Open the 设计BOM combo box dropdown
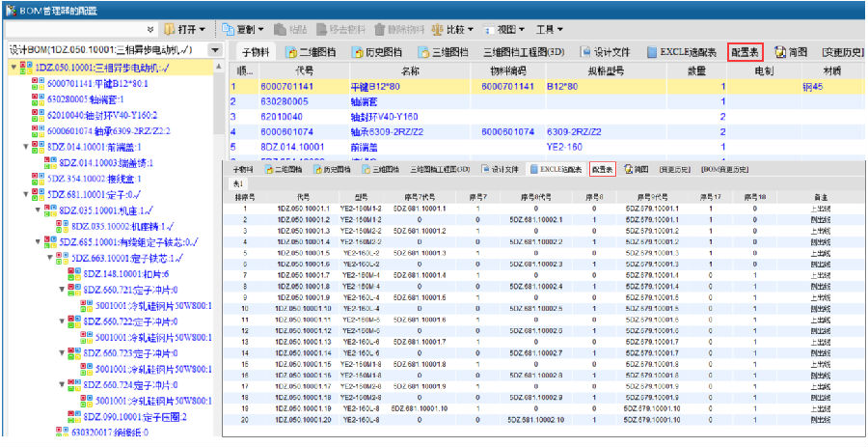The height and width of the screenshot is (447, 868). pyautogui.click(x=215, y=50)
